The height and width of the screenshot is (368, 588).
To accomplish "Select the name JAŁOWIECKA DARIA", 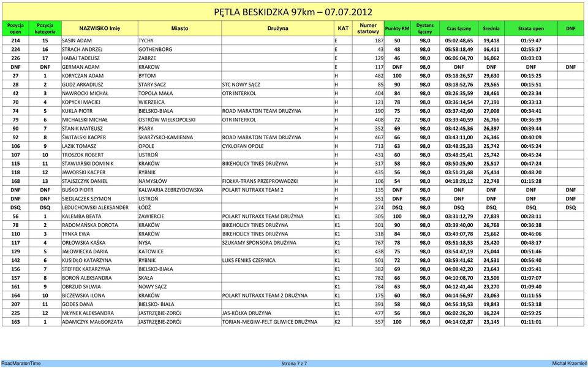I will [85, 251].
